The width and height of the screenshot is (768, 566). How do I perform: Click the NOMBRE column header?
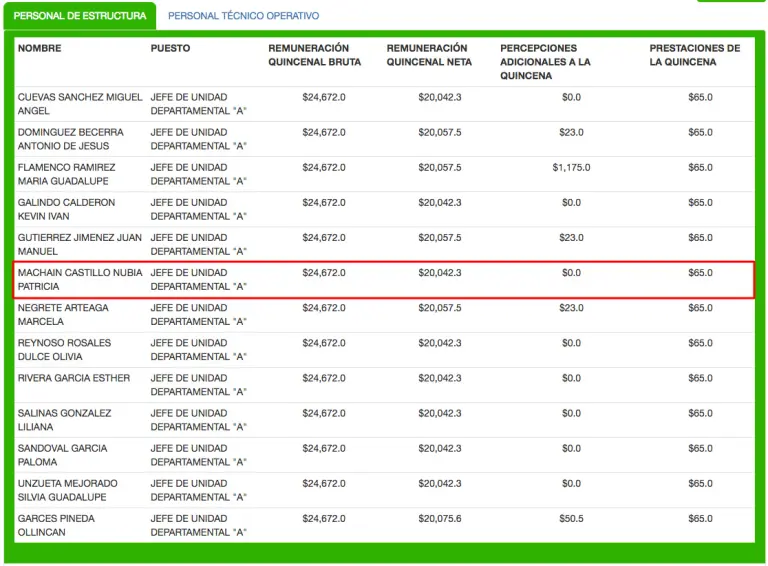tap(39, 48)
